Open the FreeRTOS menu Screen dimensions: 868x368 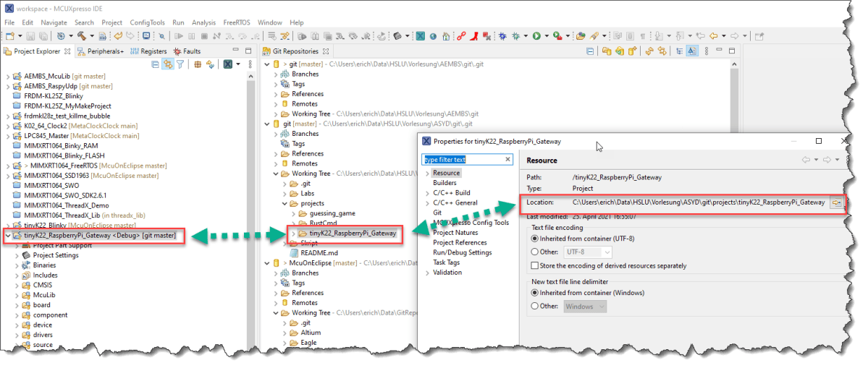coord(237,22)
